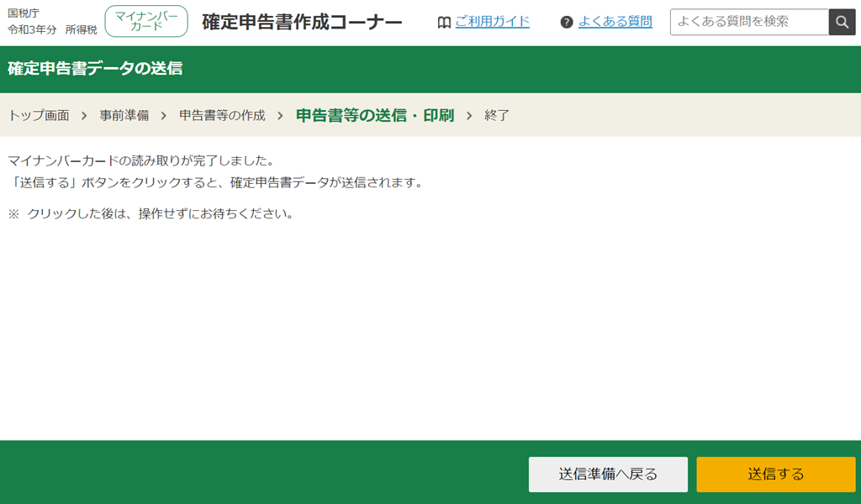The height and width of the screenshot is (504, 861).
Task: Click the question mark icon beside よくある質問
Action: pos(567,22)
